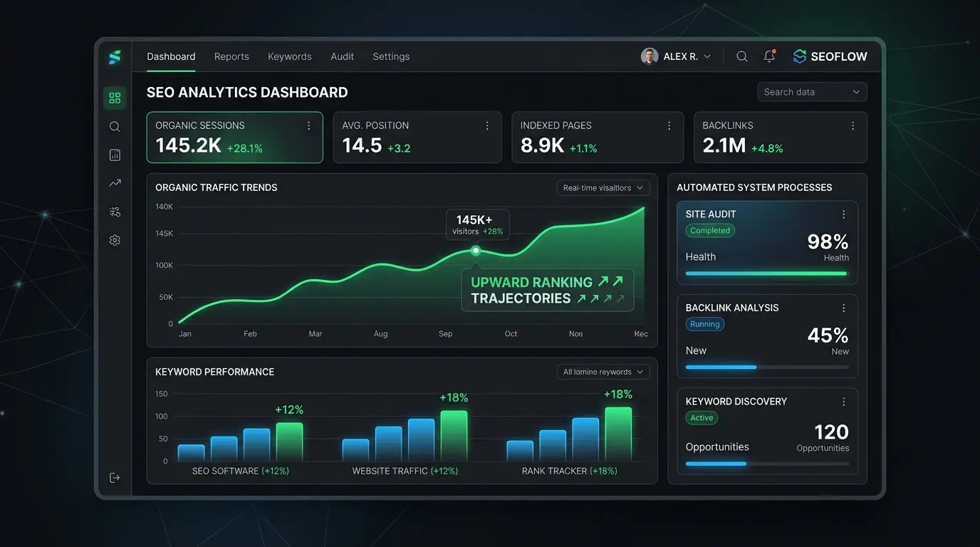Open the Settings tab
The width and height of the screenshot is (980, 547).
click(391, 56)
